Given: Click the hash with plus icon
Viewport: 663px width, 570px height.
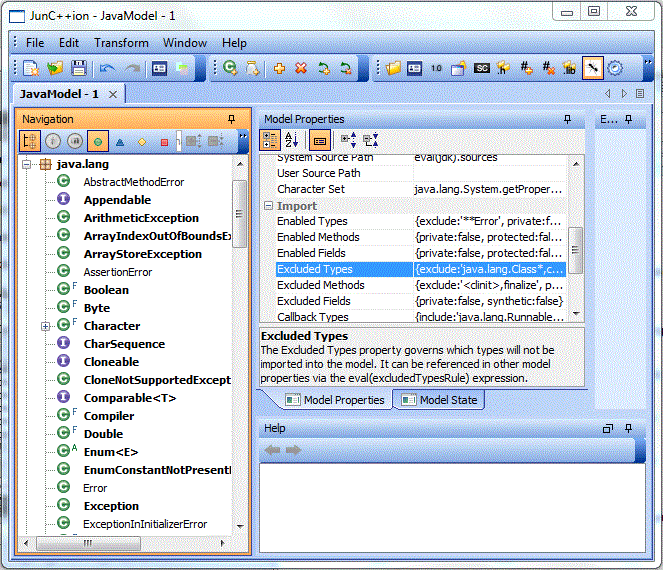Looking at the screenshot, I should coord(526,68).
